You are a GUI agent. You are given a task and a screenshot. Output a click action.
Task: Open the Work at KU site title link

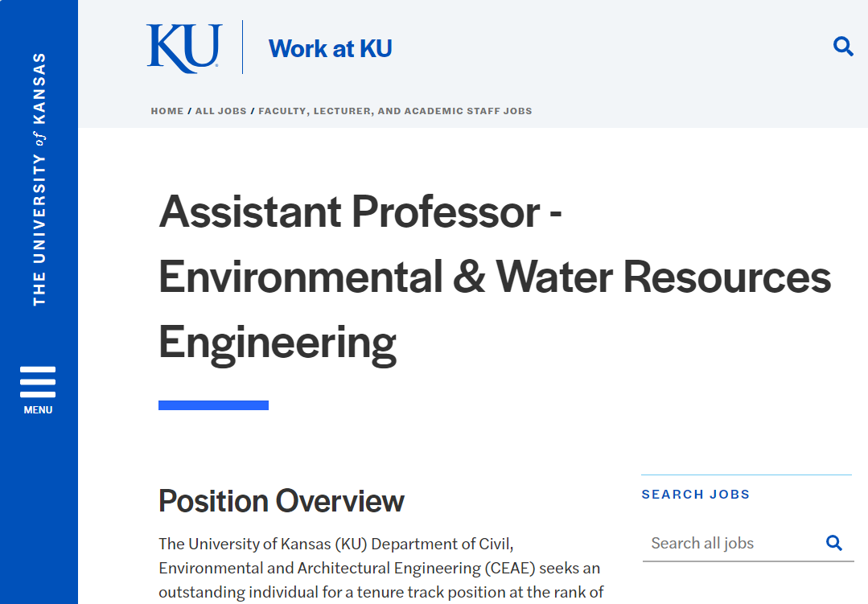click(x=330, y=49)
